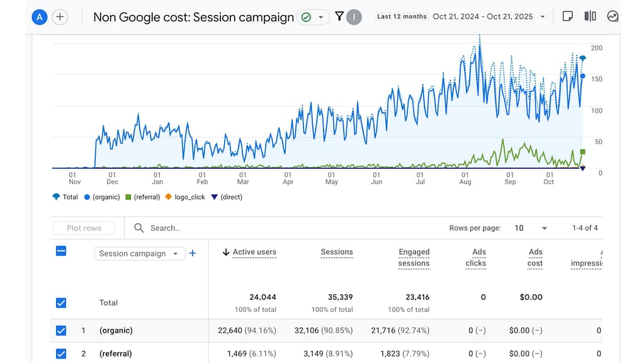The width and height of the screenshot is (644, 363).
Task: Open the filter icon in the header
Action: point(340,17)
